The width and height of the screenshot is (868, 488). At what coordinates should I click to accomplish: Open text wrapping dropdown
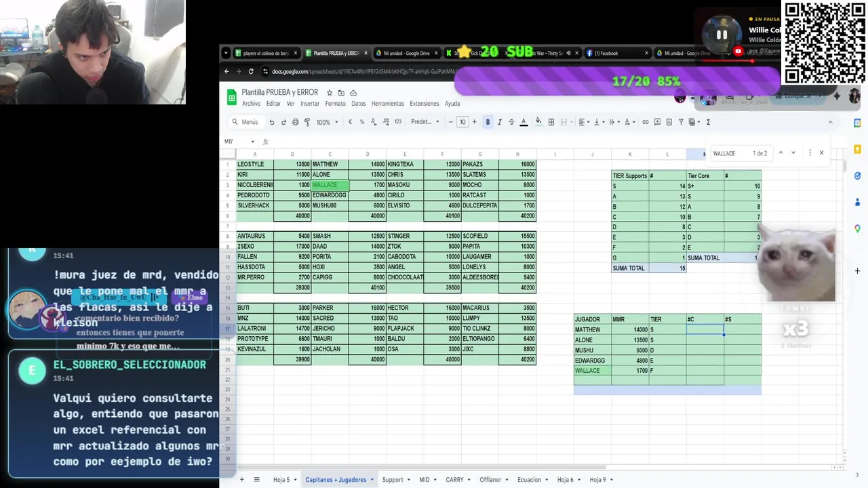click(614, 122)
